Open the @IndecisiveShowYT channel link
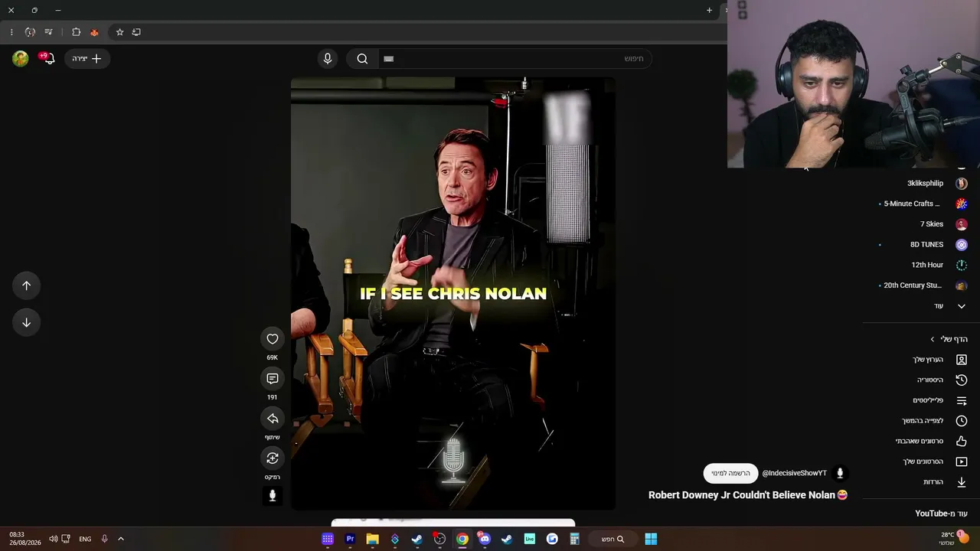The height and width of the screenshot is (551, 980). tap(794, 473)
